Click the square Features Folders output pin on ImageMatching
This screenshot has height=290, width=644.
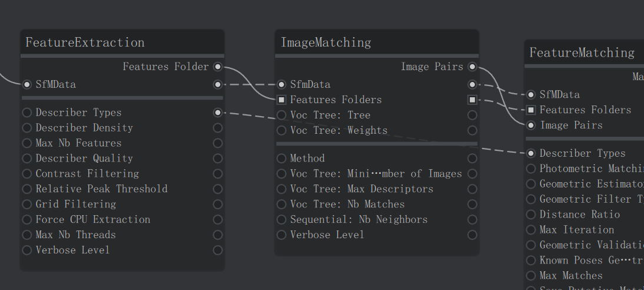472,100
